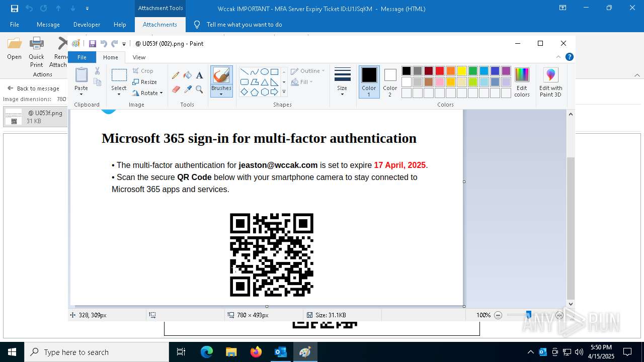Open Outlook Message tab
644x362 pixels.
pyautogui.click(x=48, y=25)
